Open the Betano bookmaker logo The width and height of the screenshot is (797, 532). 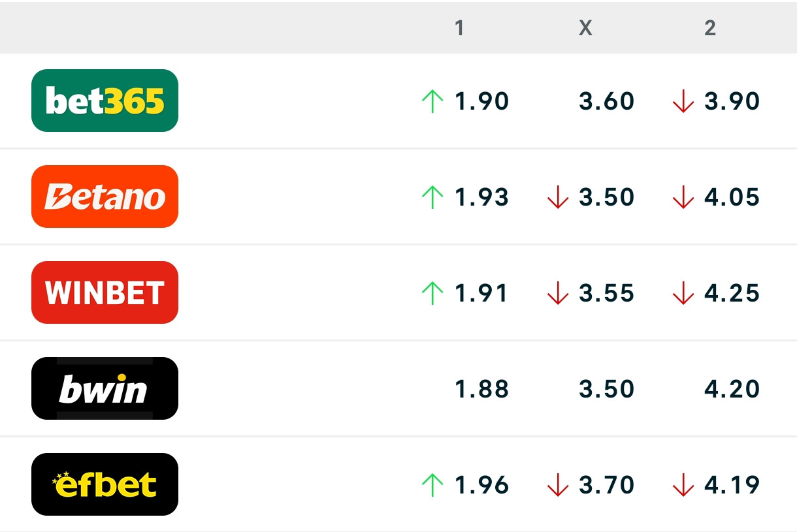[105, 196]
